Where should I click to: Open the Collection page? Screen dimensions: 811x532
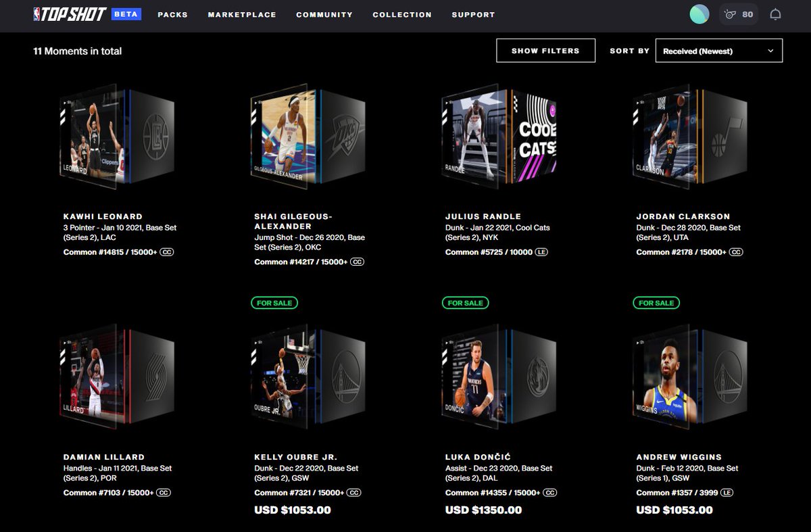(x=402, y=15)
